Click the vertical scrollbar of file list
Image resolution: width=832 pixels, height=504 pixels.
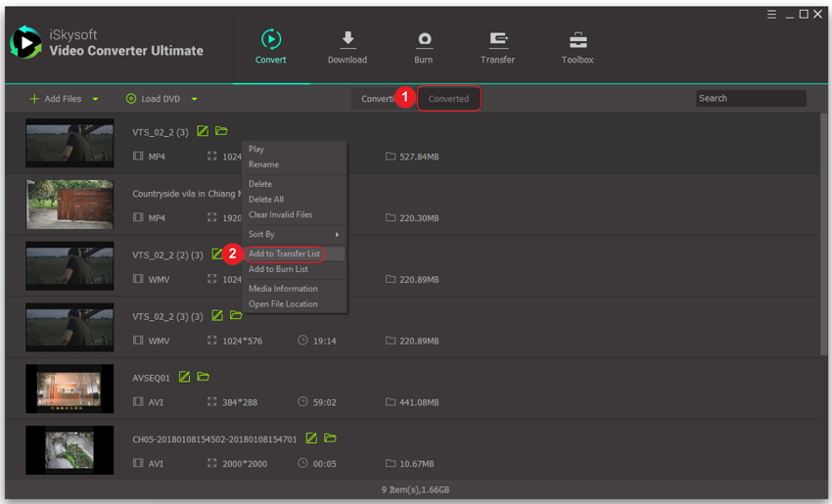click(823, 245)
